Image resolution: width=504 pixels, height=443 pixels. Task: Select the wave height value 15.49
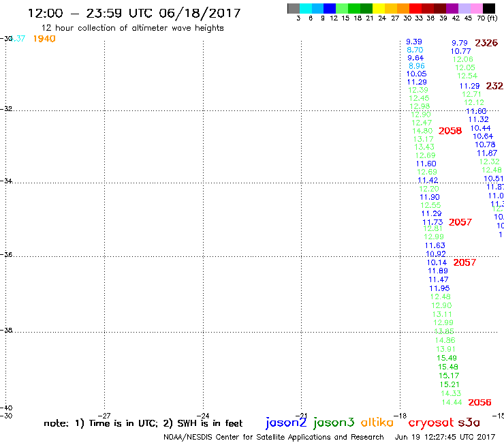pos(447,358)
